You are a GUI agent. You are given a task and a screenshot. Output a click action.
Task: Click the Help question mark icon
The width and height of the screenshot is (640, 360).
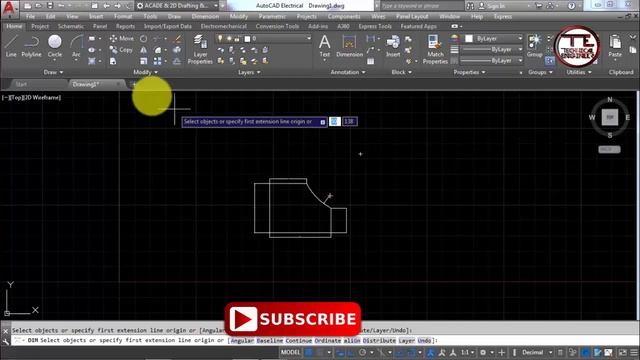[571, 6]
